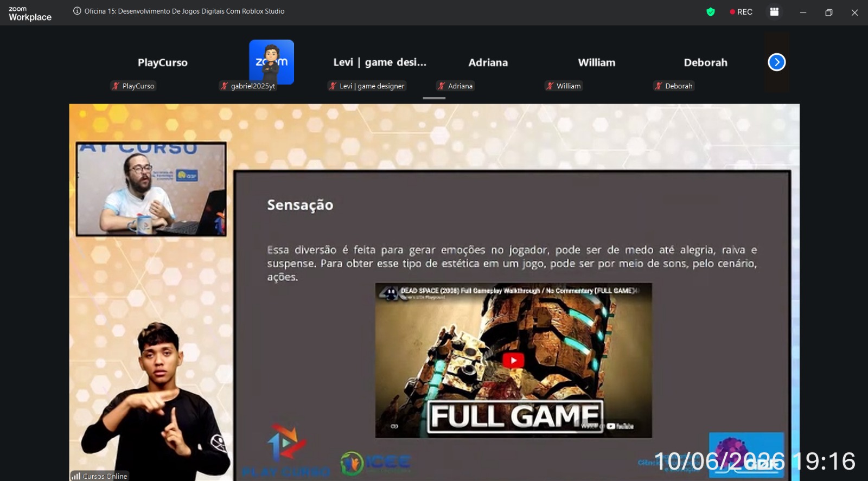The width and height of the screenshot is (868, 481).
Task: Show next participants with the arrow button
Action: click(777, 62)
